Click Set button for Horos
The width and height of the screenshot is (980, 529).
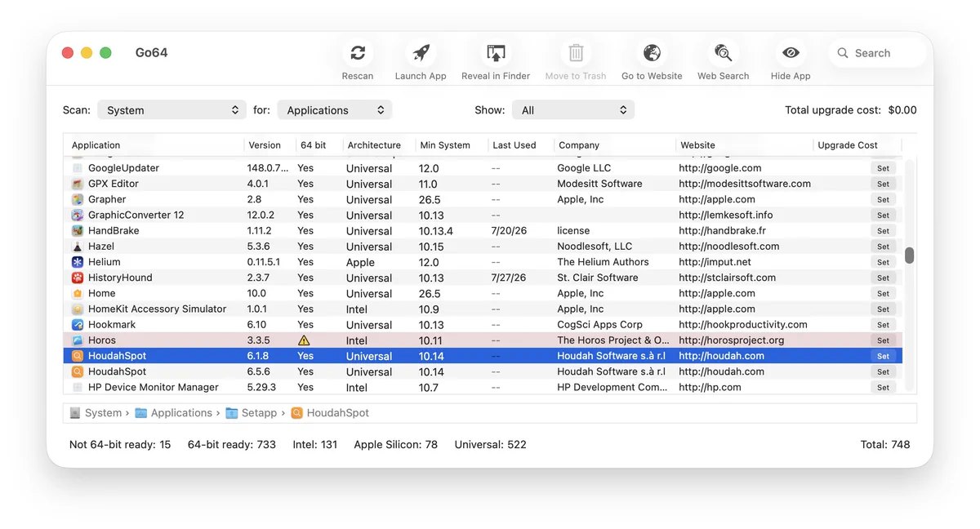pos(883,340)
